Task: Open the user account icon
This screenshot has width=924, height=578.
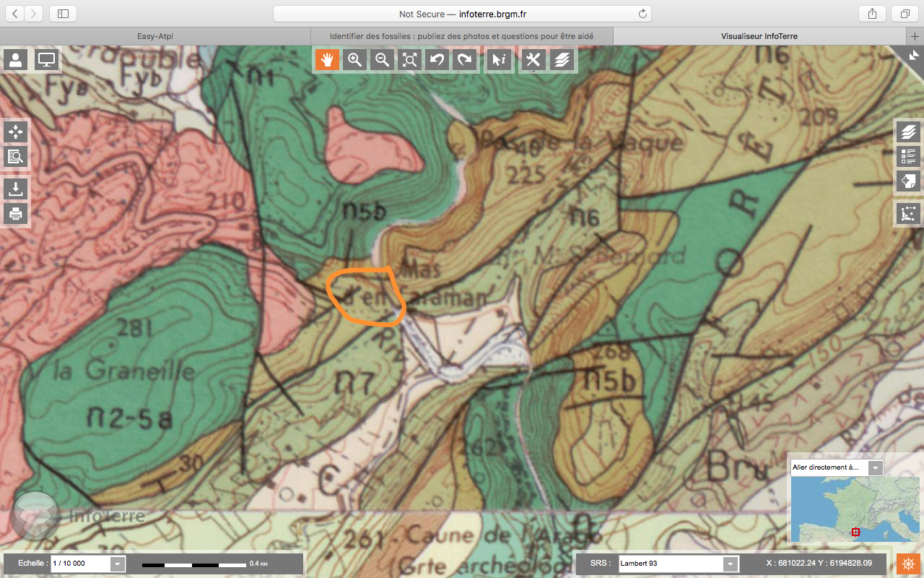Action: [16, 60]
